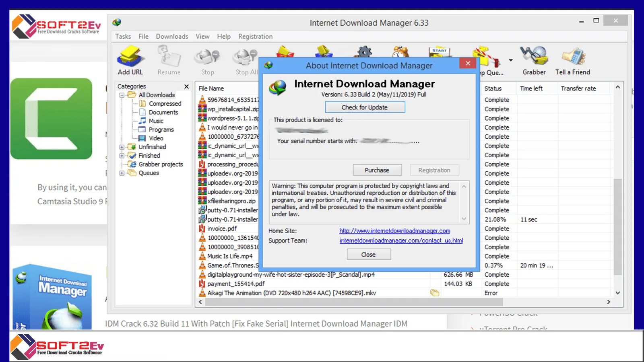Click the Stop toolbar icon
Screen dimensions: 644x362
pos(207,56)
